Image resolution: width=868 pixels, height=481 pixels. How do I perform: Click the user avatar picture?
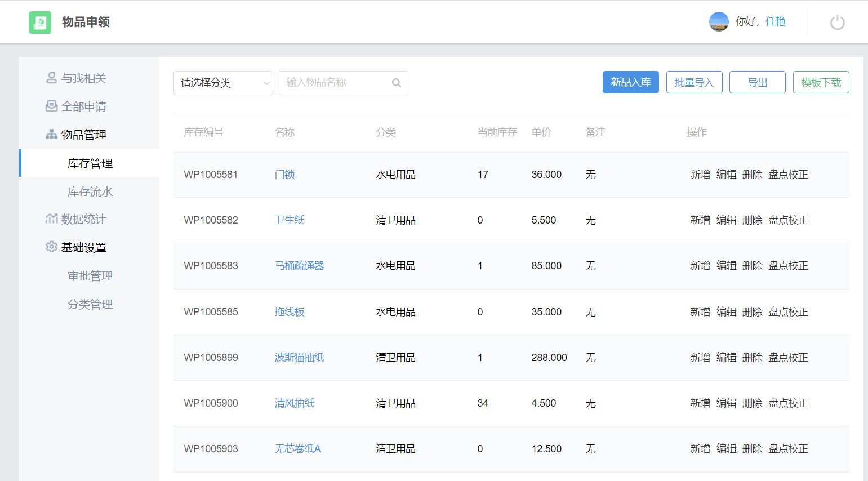point(719,22)
